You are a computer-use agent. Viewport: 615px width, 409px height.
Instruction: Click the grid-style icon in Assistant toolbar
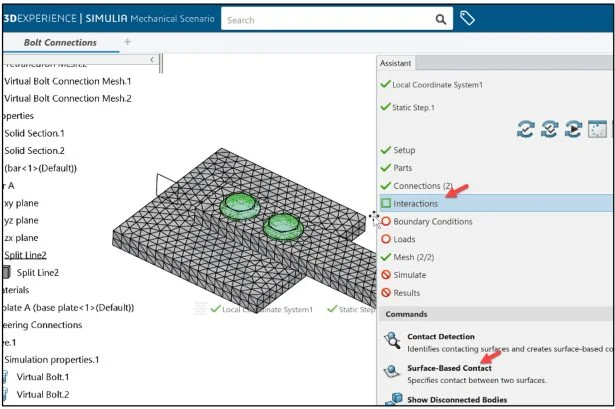pyautogui.click(x=598, y=128)
